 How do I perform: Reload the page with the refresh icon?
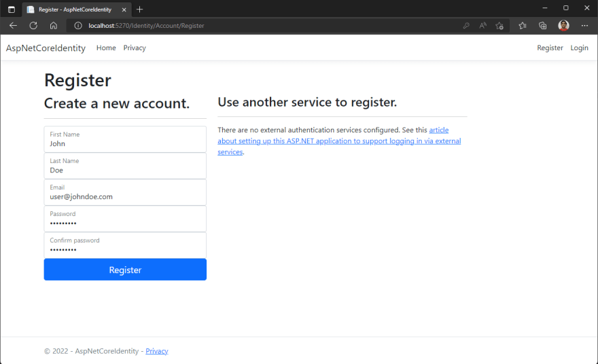pyautogui.click(x=33, y=26)
